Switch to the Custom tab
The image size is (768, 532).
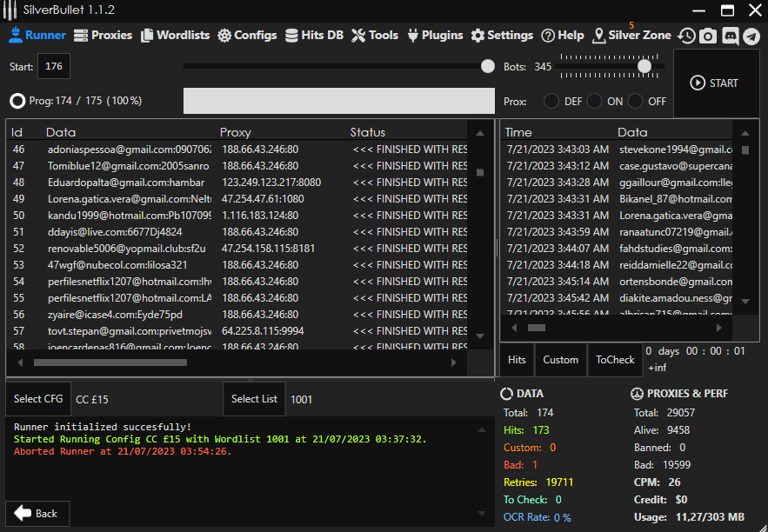coord(561,360)
